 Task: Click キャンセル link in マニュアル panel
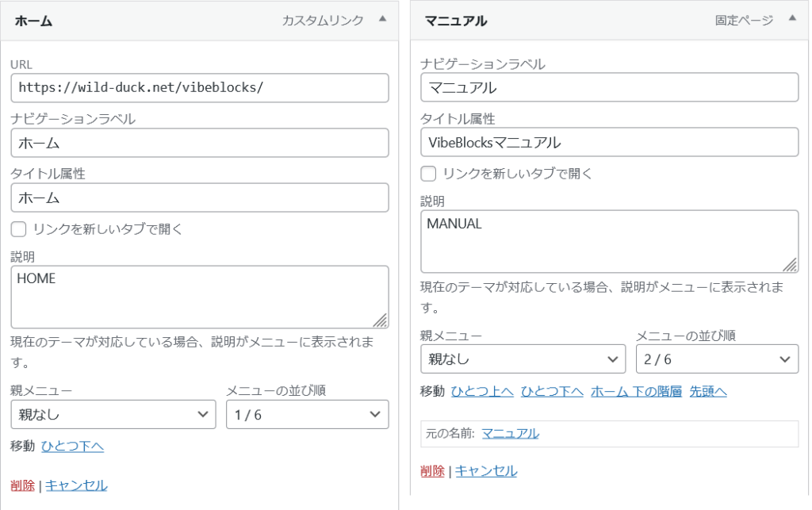486,471
